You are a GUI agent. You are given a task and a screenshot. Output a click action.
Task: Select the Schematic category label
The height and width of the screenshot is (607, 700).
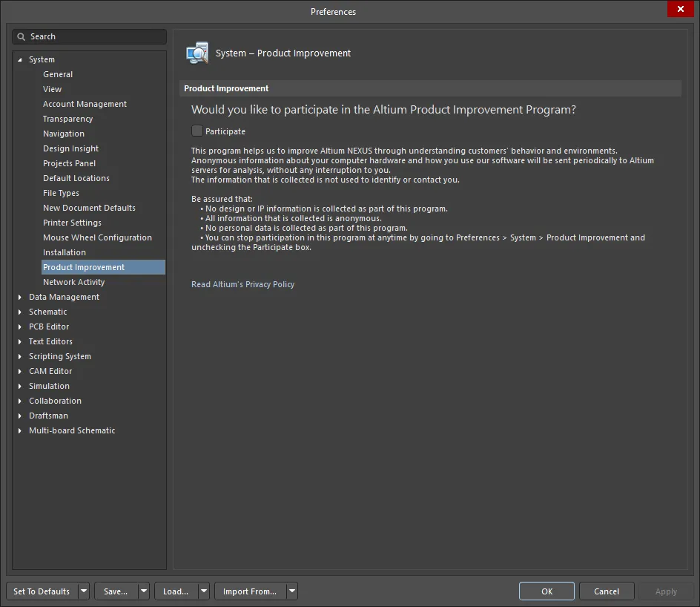(x=47, y=312)
